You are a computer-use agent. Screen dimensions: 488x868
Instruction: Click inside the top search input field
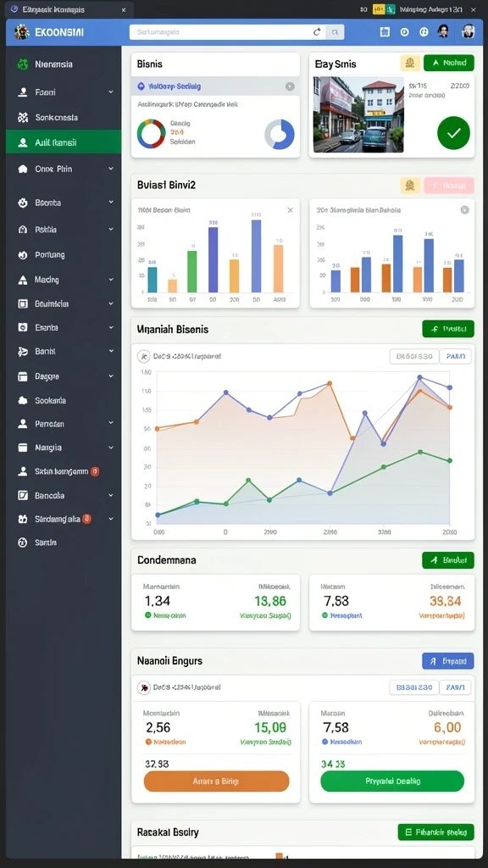pyautogui.click(x=220, y=32)
